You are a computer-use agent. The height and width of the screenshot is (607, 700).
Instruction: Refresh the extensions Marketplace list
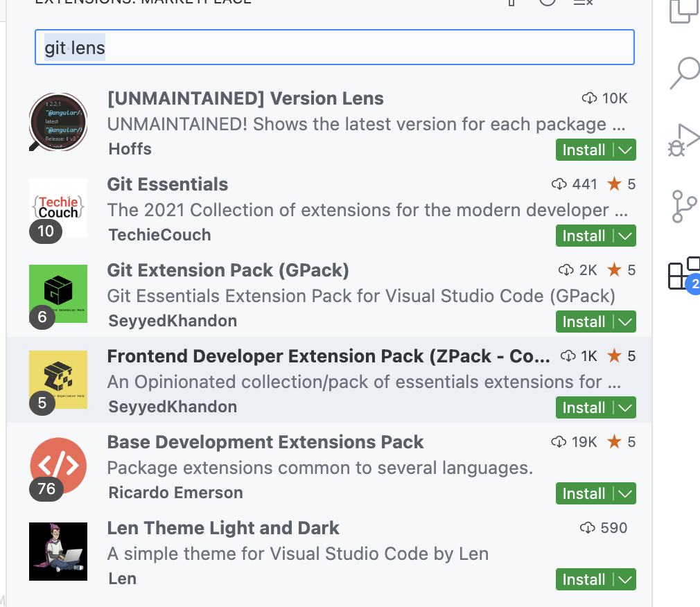(x=548, y=3)
